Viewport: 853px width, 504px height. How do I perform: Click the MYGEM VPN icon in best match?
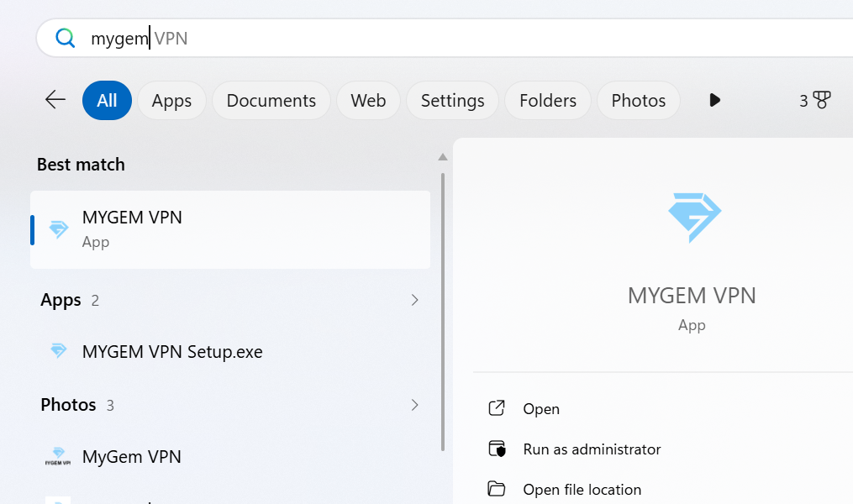pos(59,228)
